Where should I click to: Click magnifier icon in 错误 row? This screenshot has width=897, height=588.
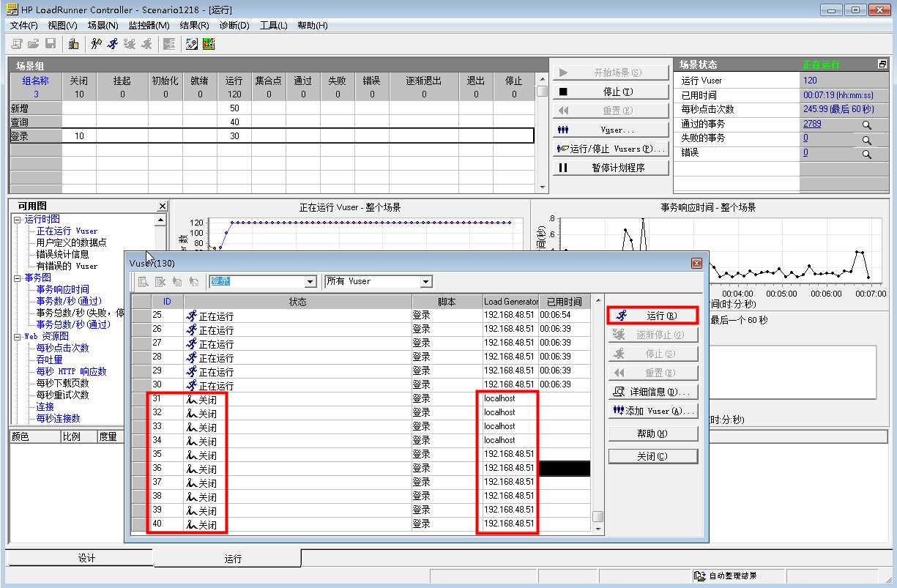pos(867,154)
